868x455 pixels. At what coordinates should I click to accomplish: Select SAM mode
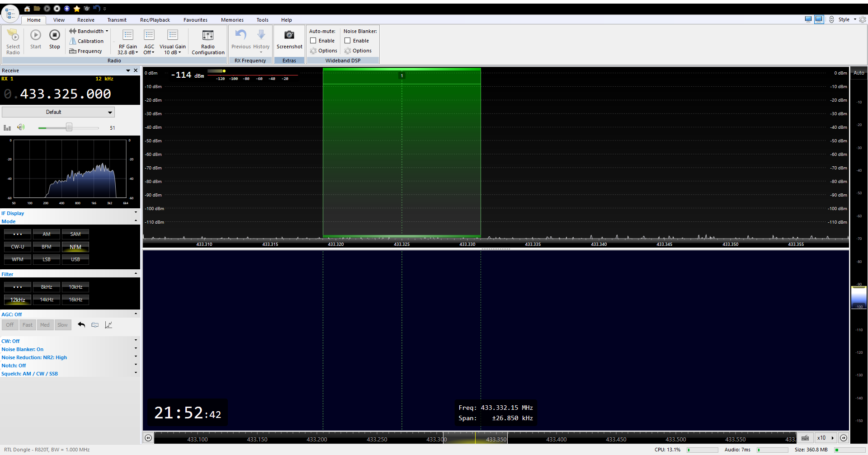[x=75, y=234]
